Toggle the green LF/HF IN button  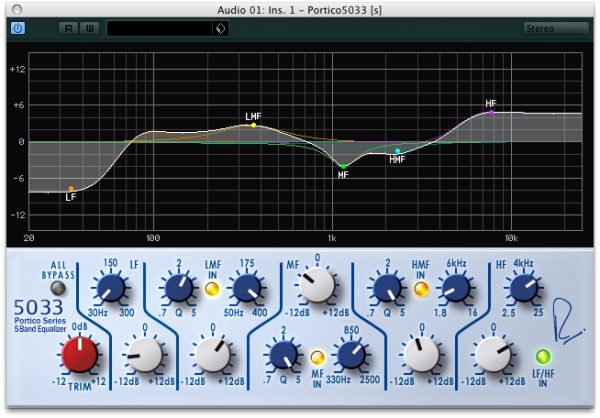[543, 356]
